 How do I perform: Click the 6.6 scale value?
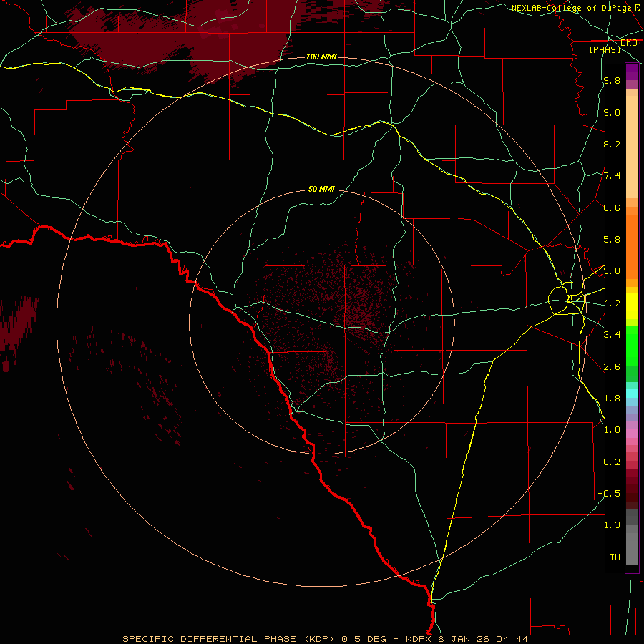pos(612,208)
